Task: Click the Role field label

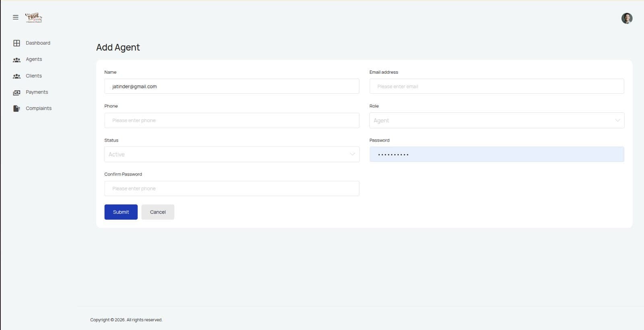Action: coord(374,106)
